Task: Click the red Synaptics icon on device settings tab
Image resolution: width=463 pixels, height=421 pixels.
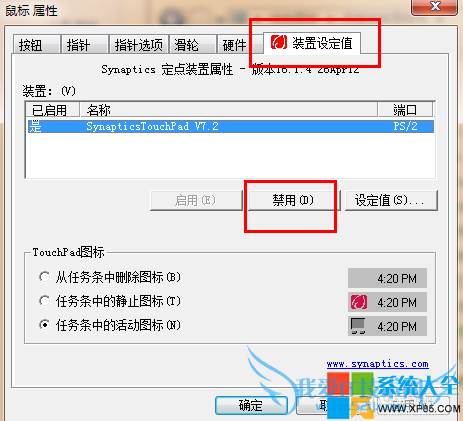Action: 279,42
